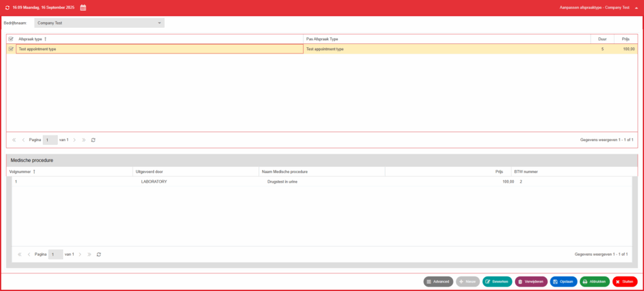Image resolution: width=644 pixels, height=291 pixels.
Task: Select the Drugstest in urine row
Action: click(x=321, y=181)
